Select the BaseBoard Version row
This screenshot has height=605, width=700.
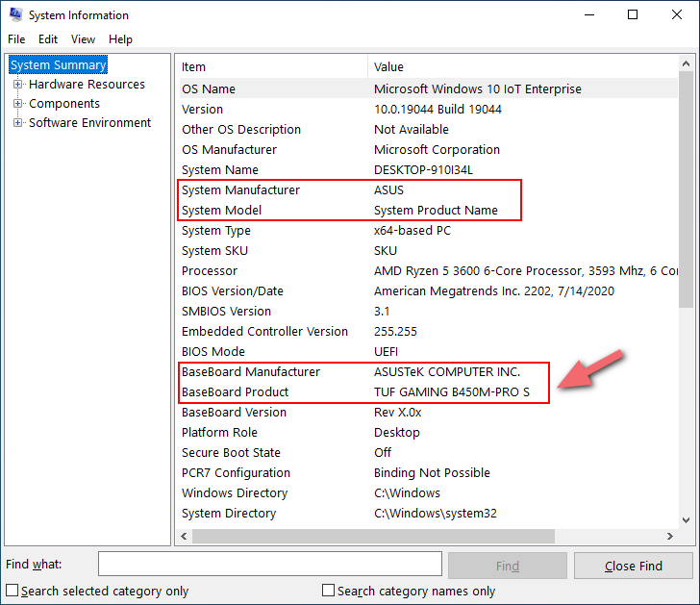(429, 412)
